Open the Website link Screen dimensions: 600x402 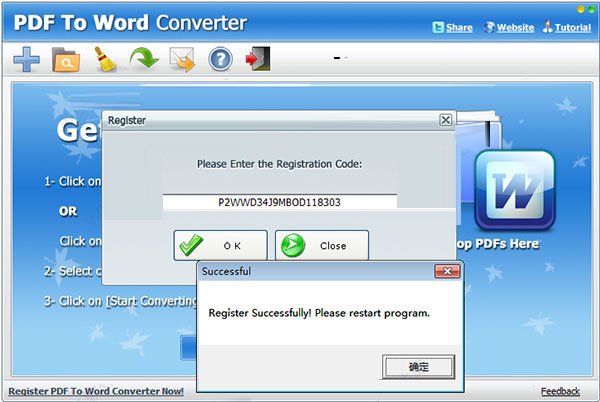click(515, 28)
